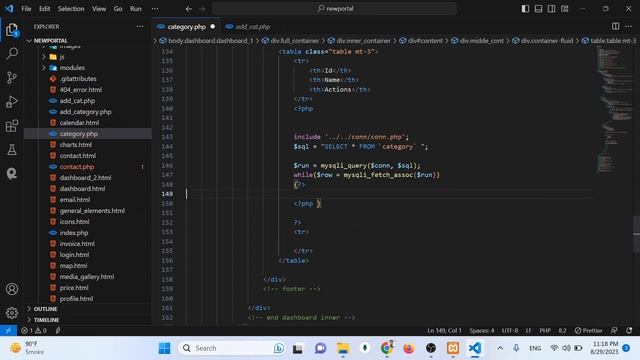The image size is (640, 360).
Task: Split the editor to the right
Action: pyautogui.click(x=616, y=27)
